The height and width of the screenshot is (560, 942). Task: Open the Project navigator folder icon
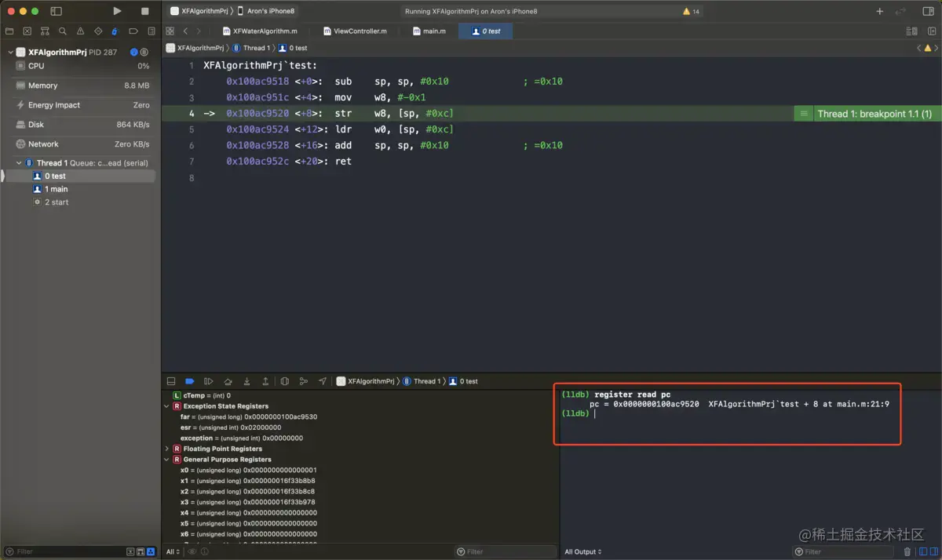pyautogui.click(x=9, y=31)
